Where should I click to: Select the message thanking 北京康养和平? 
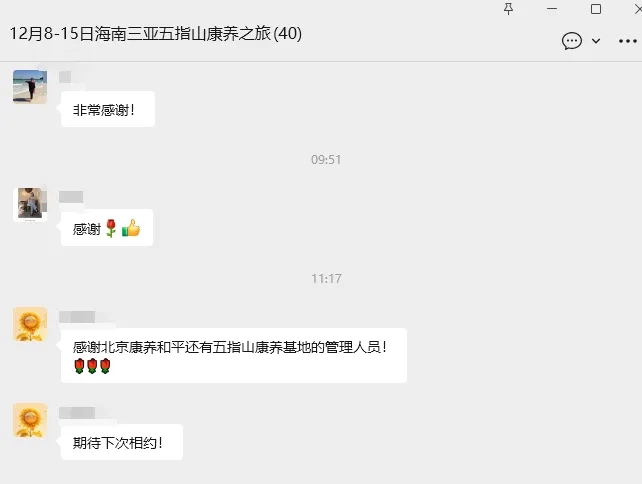click(234, 355)
